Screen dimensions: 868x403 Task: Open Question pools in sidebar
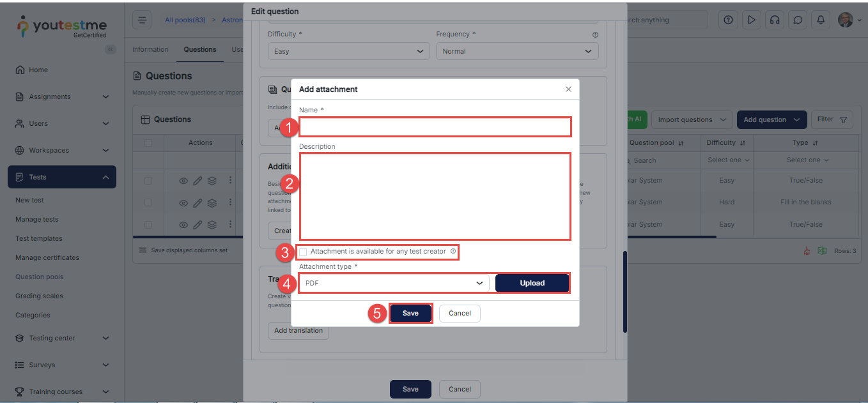tap(40, 277)
